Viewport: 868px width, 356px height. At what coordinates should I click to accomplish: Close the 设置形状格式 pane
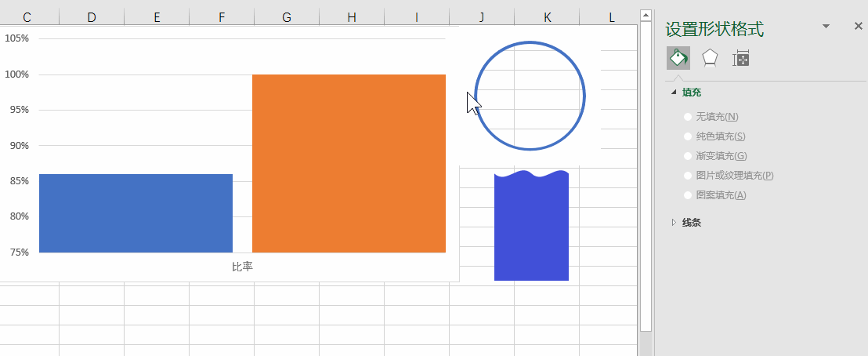(x=858, y=26)
